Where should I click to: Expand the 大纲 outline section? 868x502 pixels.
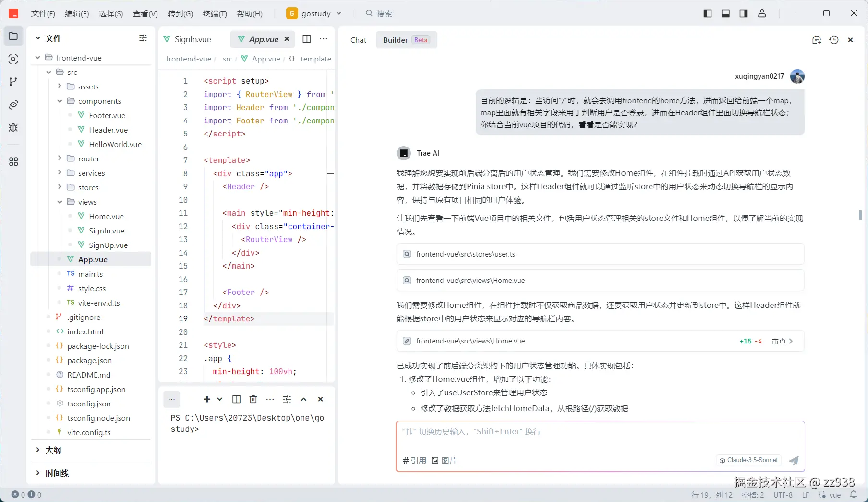tap(38, 450)
